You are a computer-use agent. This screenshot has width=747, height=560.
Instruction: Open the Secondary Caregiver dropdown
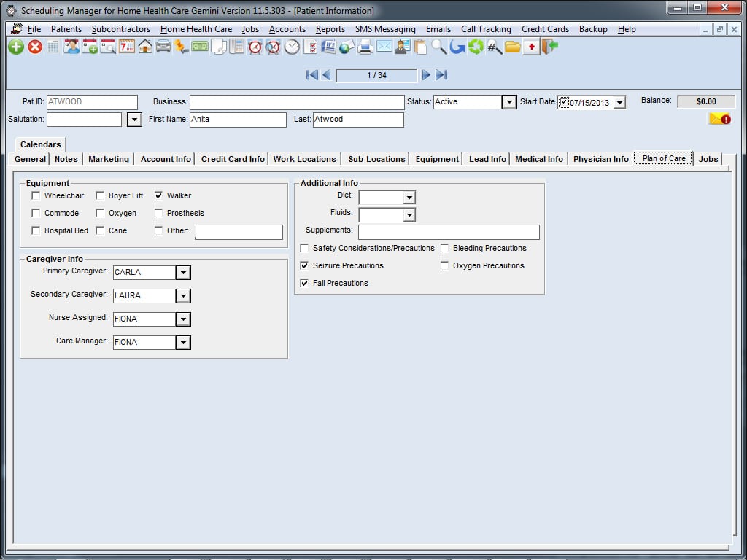pyautogui.click(x=183, y=296)
